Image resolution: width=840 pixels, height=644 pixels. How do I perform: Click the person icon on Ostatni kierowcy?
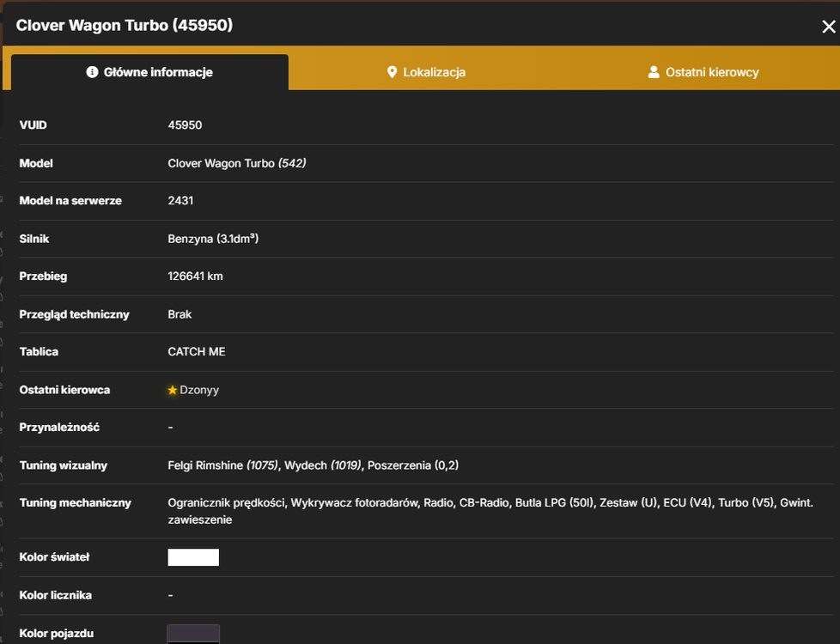pyautogui.click(x=654, y=72)
